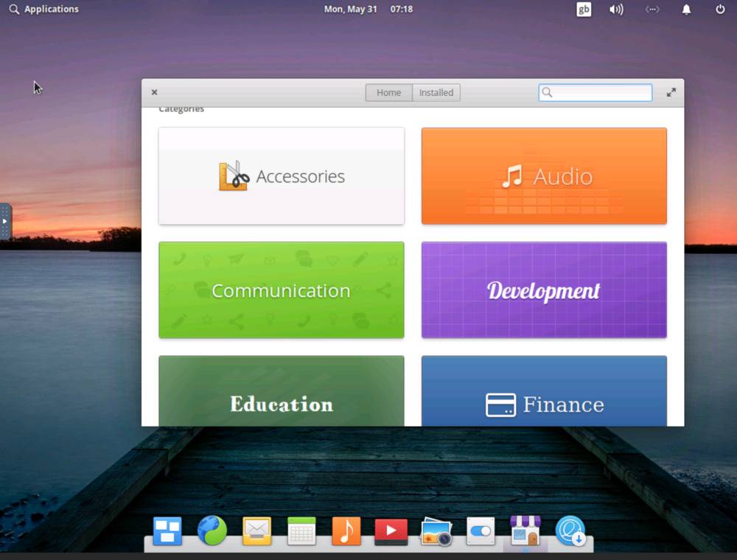The height and width of the screenshot is (560, 737).
Task: Open the Videos app in the dock
Action: [x=391, y=531]
